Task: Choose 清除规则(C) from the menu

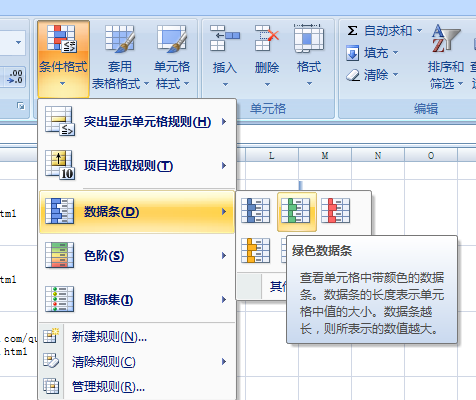Action: tap(137, 362)
